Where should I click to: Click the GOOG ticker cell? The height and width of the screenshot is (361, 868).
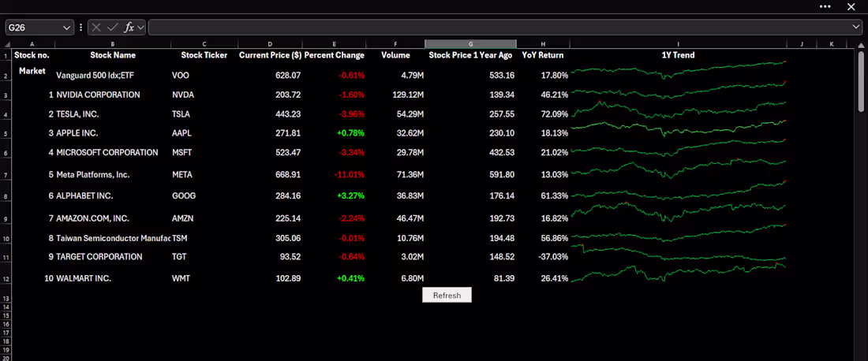[184, 196]
